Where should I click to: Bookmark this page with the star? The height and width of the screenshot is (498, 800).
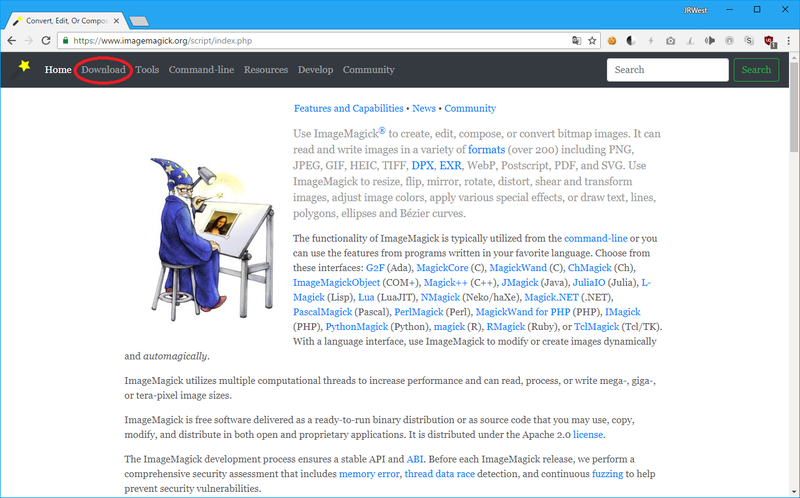coord(592,41)
